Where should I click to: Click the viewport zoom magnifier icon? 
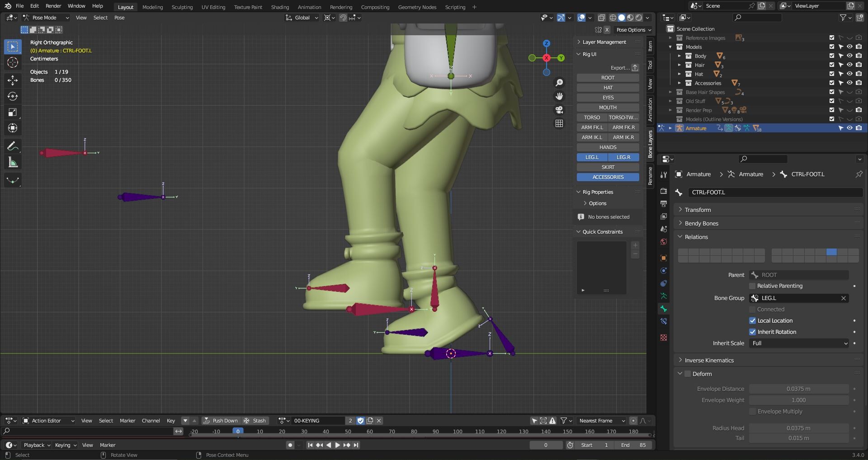(x=559, y=82)
